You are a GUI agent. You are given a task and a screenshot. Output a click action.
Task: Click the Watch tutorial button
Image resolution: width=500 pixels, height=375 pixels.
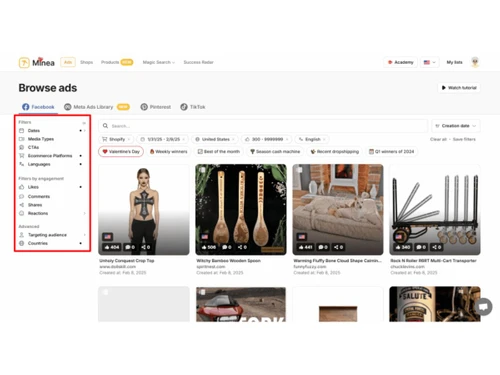tap(459, 88)
